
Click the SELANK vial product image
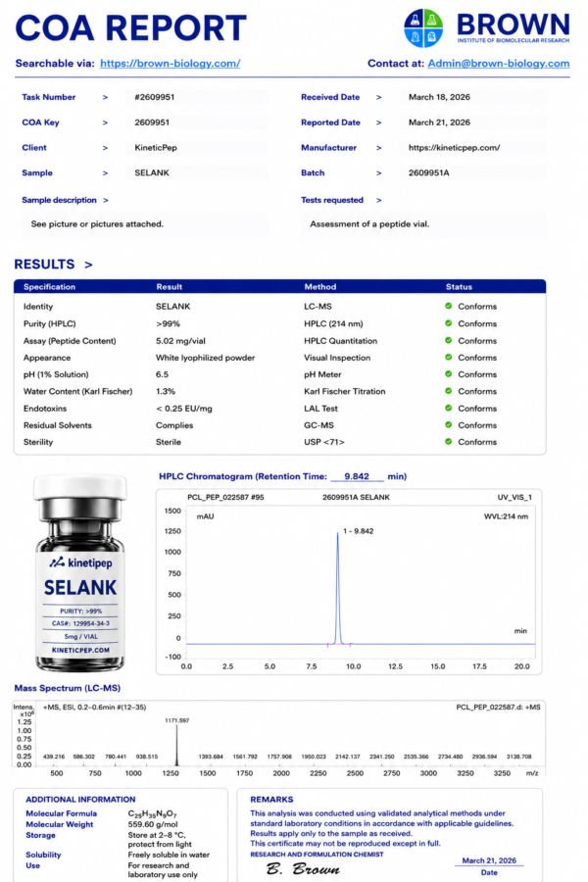click(x=80, y=573)
